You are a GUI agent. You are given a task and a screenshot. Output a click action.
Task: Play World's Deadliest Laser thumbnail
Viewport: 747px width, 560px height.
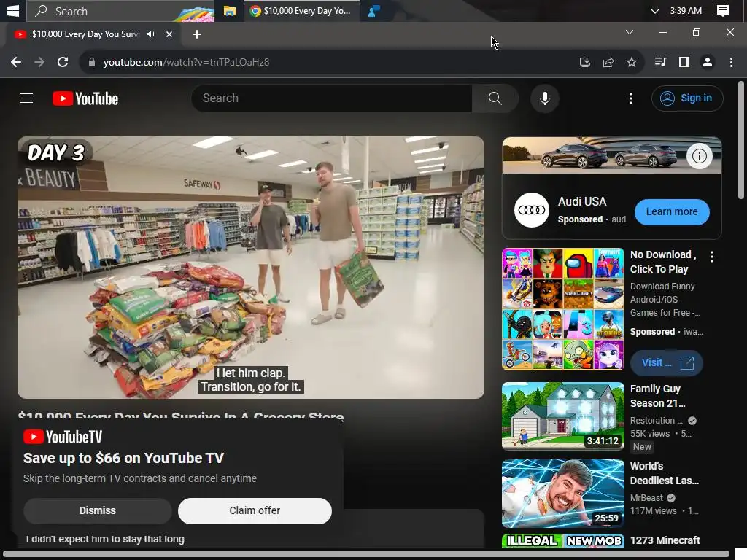563,494
